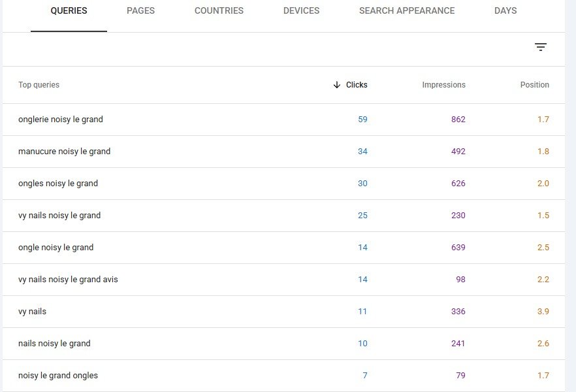Select query 'nails noisy le grand'
Screen dimensions: 576x392
coord(54,344)
